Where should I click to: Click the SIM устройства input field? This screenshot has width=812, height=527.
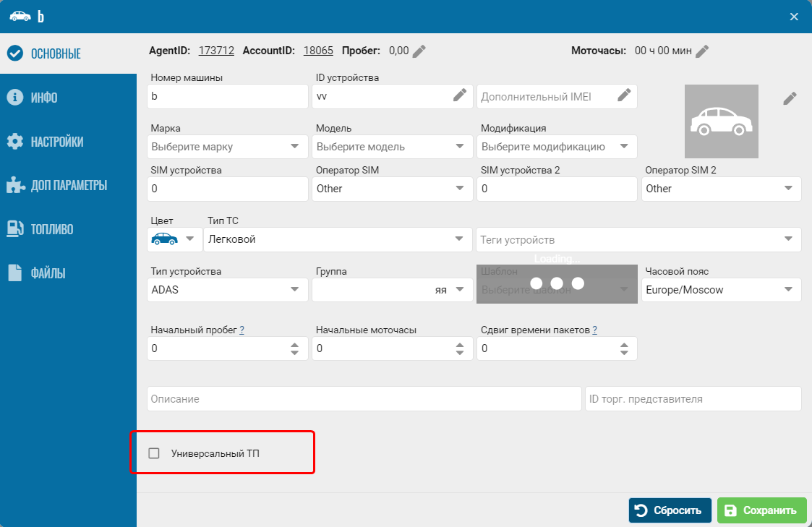click(228, 189)
